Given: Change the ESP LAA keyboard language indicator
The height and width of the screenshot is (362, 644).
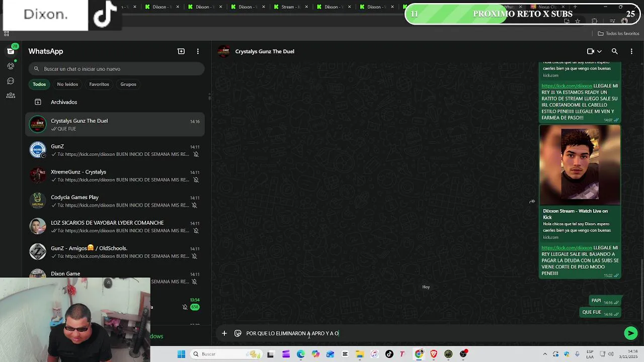Looking at the screenshot, I should pyautogui.click(x=590, y=354).
